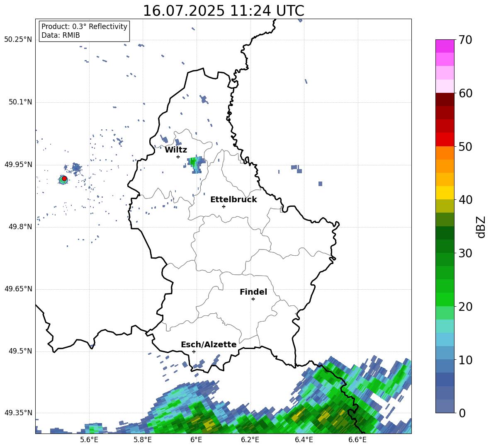Click the 49.95°N latitude label
The height and width of the screenshot is (448, 491).
[x=18, y=165]
